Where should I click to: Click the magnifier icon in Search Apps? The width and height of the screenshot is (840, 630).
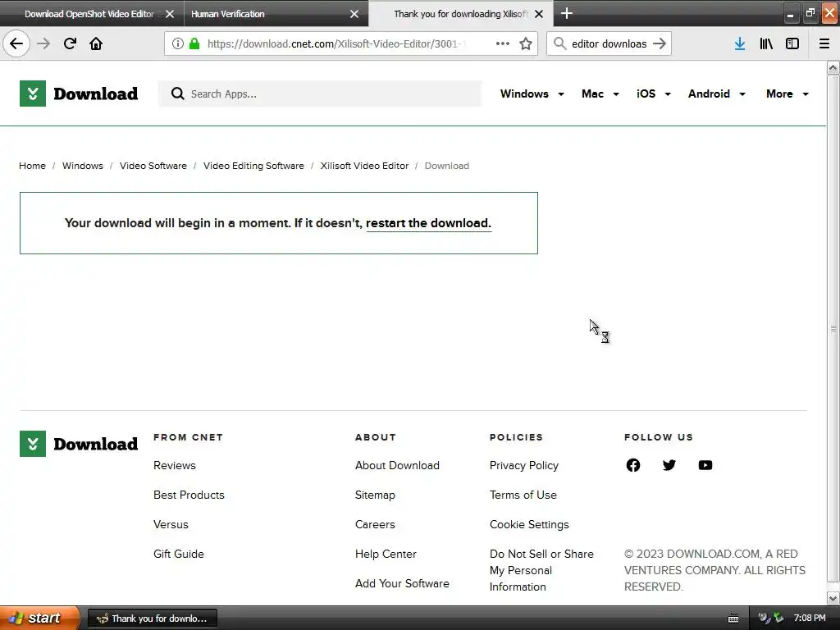tap(177, 94)
